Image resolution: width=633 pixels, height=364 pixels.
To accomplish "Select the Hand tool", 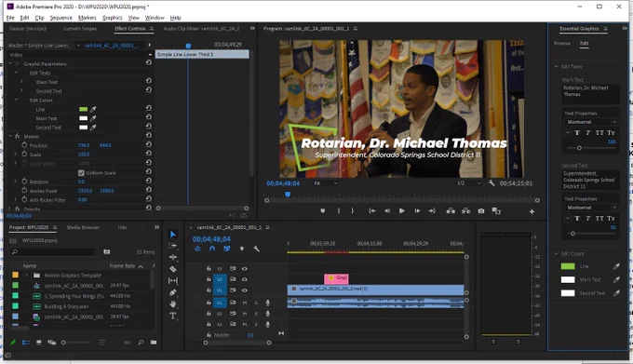I will (x=173, y=303).
